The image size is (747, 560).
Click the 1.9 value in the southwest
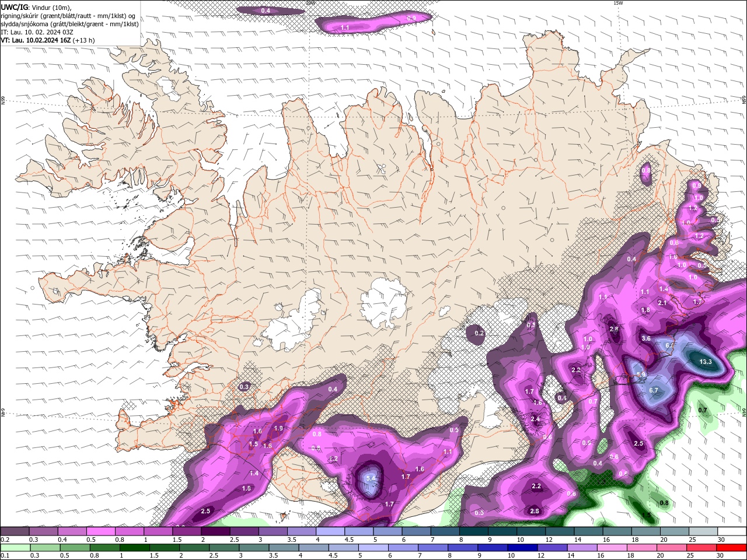(278, 428)
